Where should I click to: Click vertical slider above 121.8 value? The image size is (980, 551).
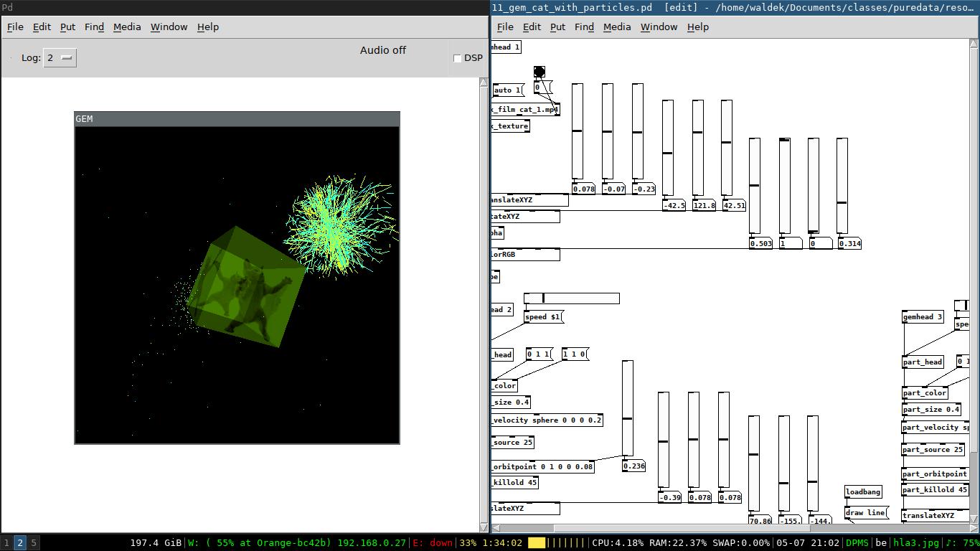tap(698, 147)
